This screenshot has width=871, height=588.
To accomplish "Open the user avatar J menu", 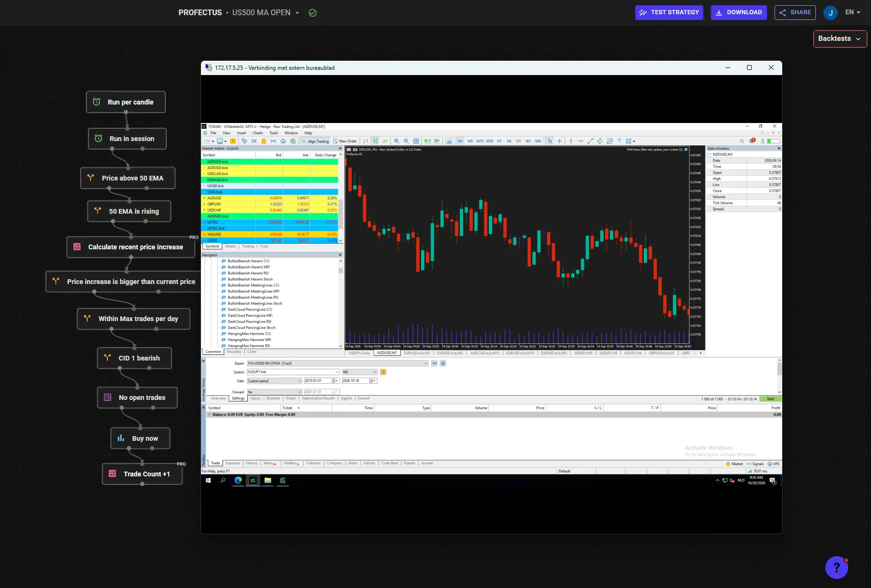I will (831, 13).
